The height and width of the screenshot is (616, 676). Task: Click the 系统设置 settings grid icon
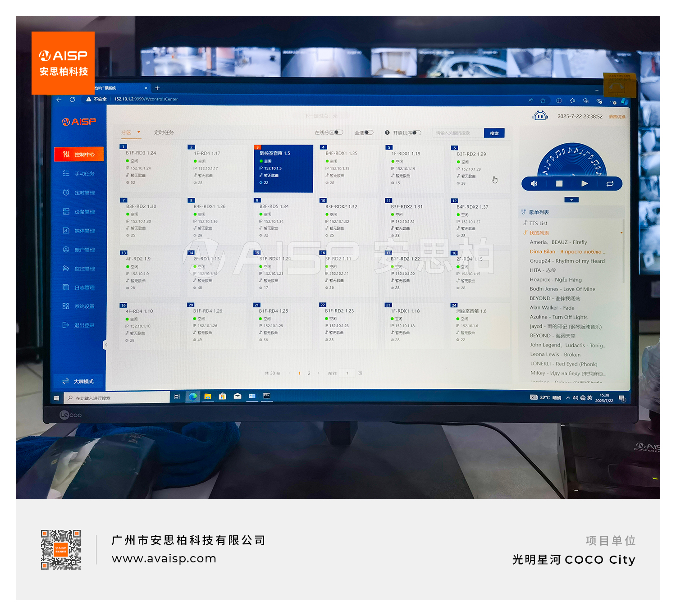click(x=66, y=306)
